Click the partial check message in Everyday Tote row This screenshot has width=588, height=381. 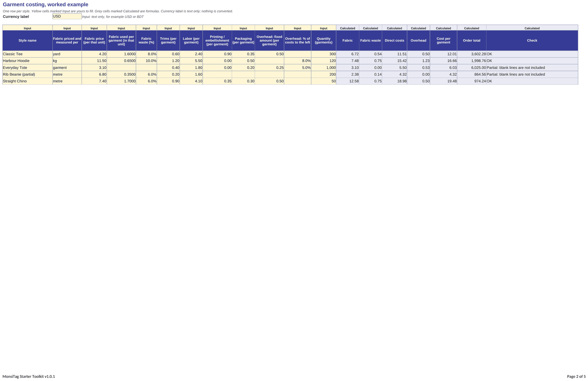coord(532,68)
